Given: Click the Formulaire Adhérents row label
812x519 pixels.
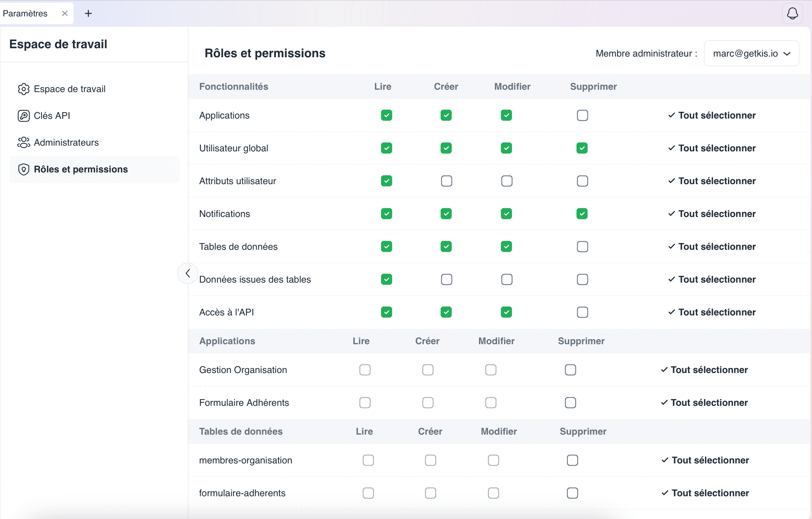Looking at the screenshot, I should tap(244, 402).
